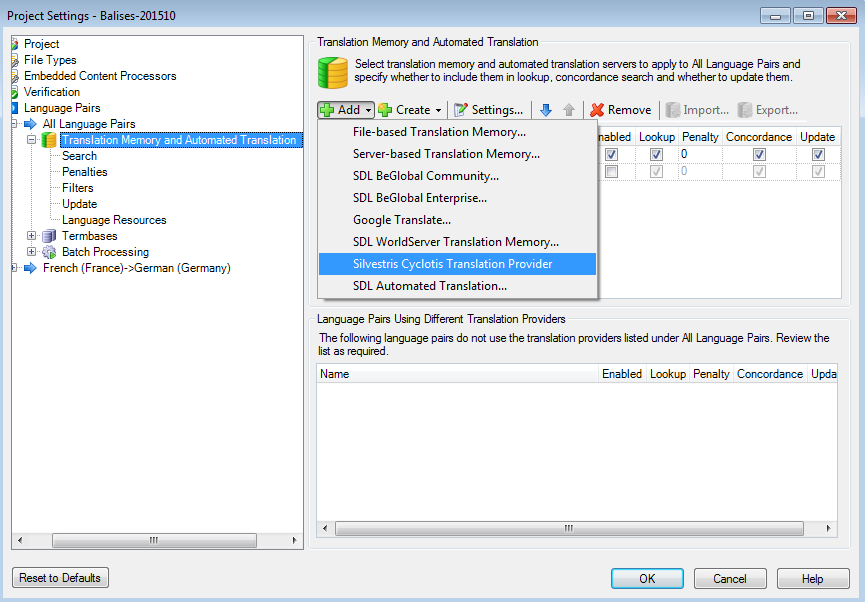Viewport: 865px width, 602px height.
Task: Click the Import toolbar button
Action: coord(697,110)
